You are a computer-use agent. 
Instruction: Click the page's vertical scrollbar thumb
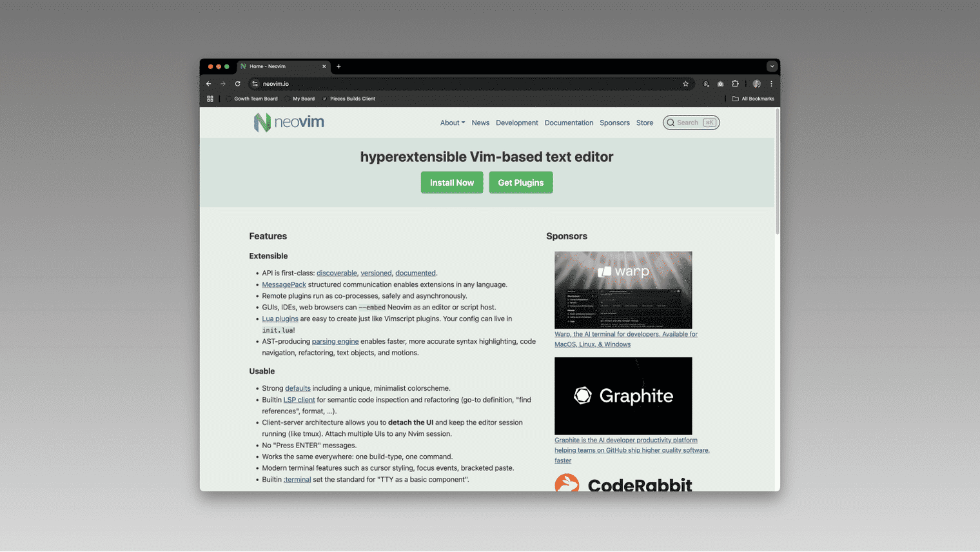coord(778,171)
